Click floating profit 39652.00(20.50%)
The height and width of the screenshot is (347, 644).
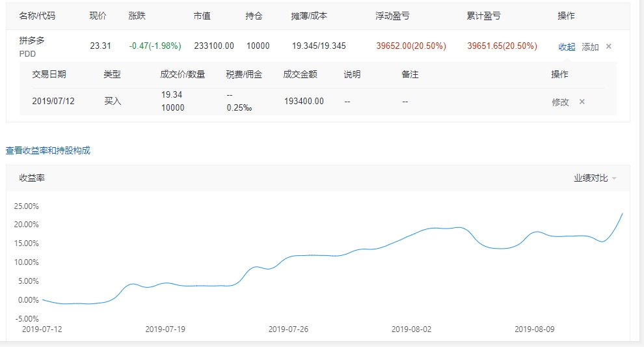[411, 46]
